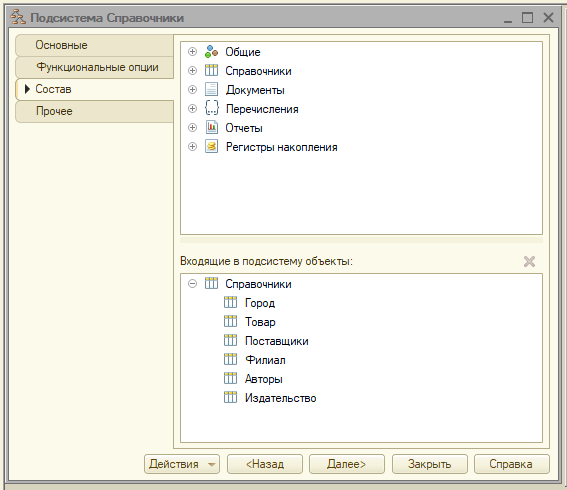Click the Справка button
567x490 pixels.
click(x=512, y=464)
